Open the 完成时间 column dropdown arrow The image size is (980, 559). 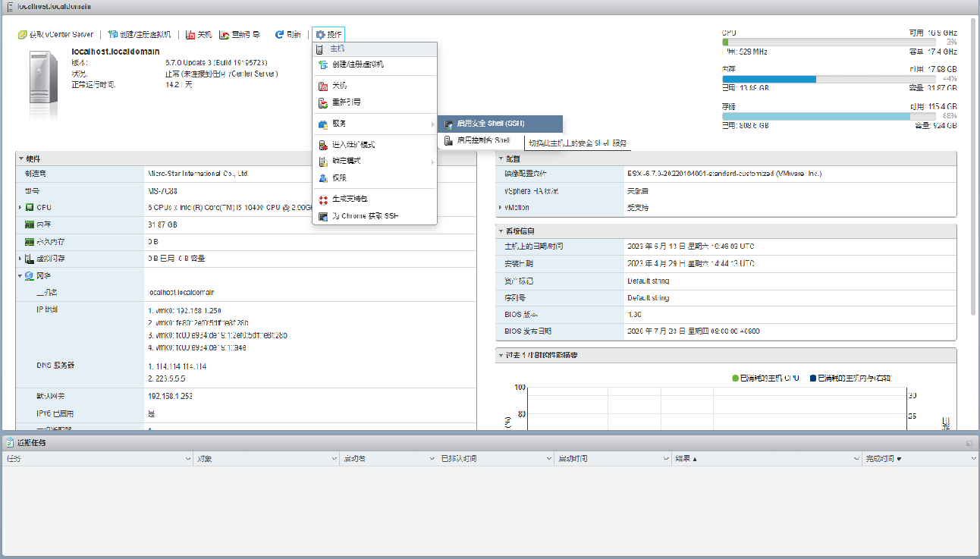974,459
